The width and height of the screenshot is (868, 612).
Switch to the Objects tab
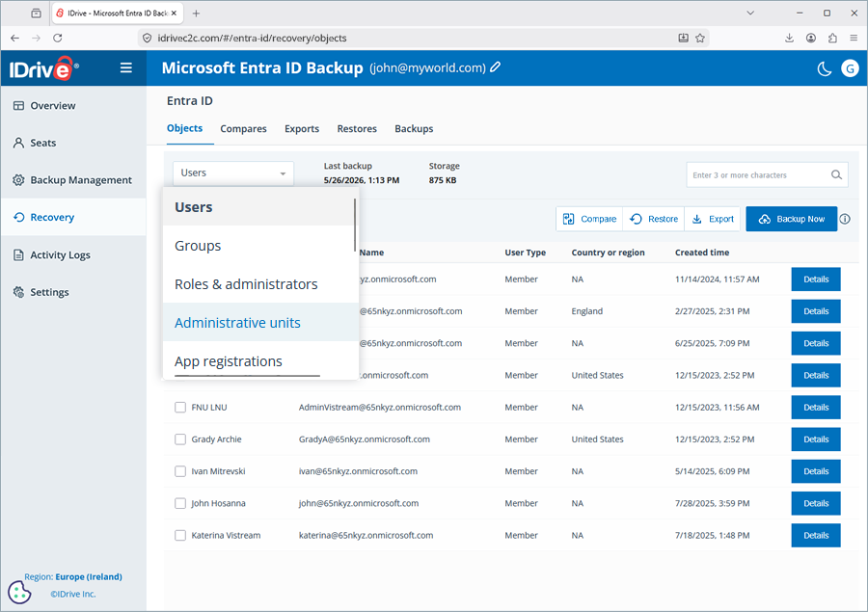pyautogui.click(x=185, y=128)
